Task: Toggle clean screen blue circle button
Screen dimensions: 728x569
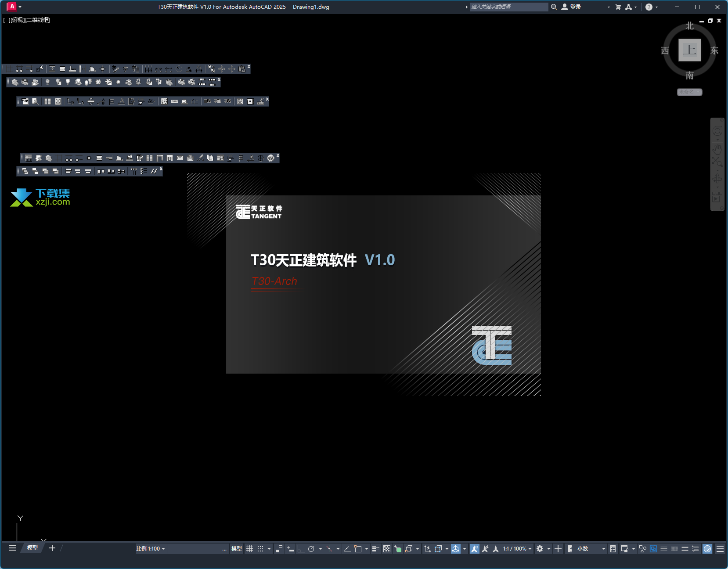Action: point(707,549)
